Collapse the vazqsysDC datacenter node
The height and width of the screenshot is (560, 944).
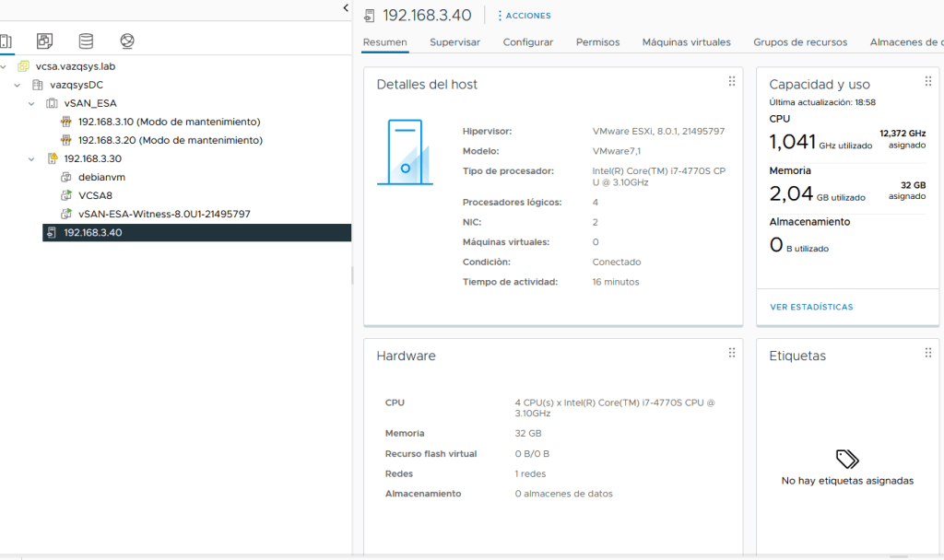pyautogui.click(x=18, y=85)
